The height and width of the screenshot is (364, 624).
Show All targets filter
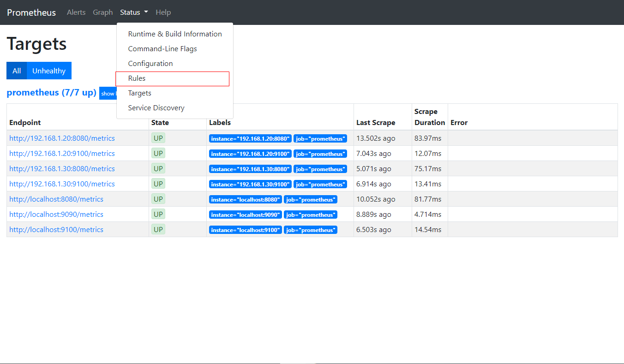(17, 71)
